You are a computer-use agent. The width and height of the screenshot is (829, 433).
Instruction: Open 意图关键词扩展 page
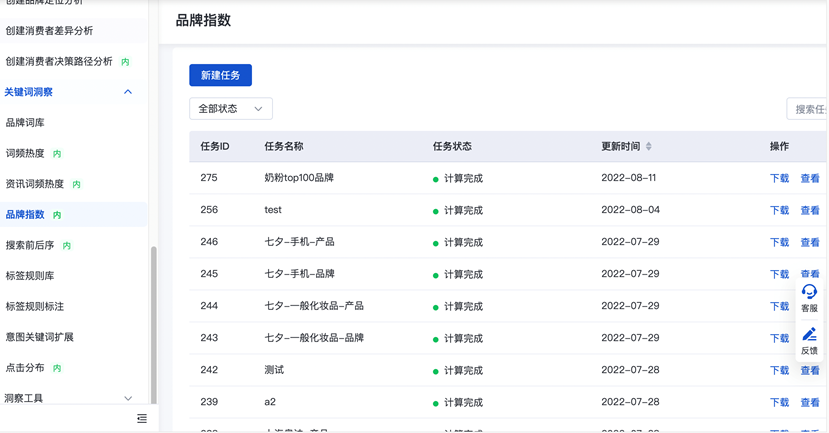point(40,337)
